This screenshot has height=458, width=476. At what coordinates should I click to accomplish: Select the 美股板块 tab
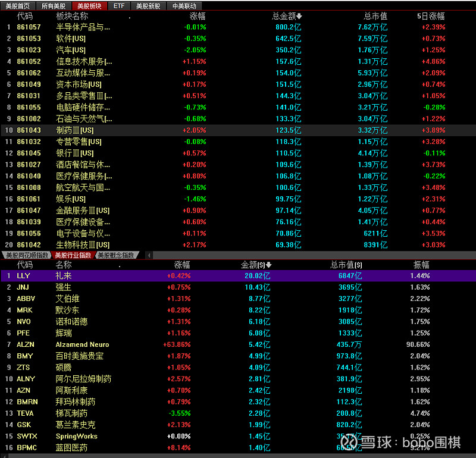pyautogui.click(x=89, y=6)
